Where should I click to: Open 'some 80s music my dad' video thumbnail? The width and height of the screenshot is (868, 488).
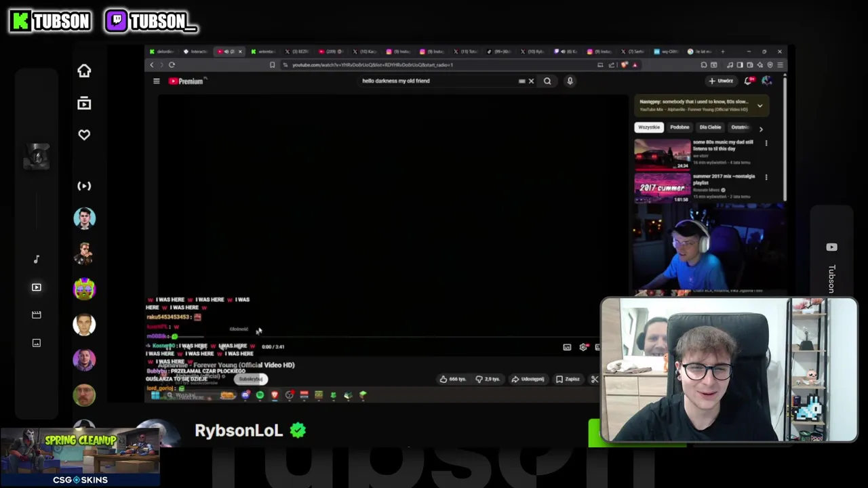[x=663, y=155]
